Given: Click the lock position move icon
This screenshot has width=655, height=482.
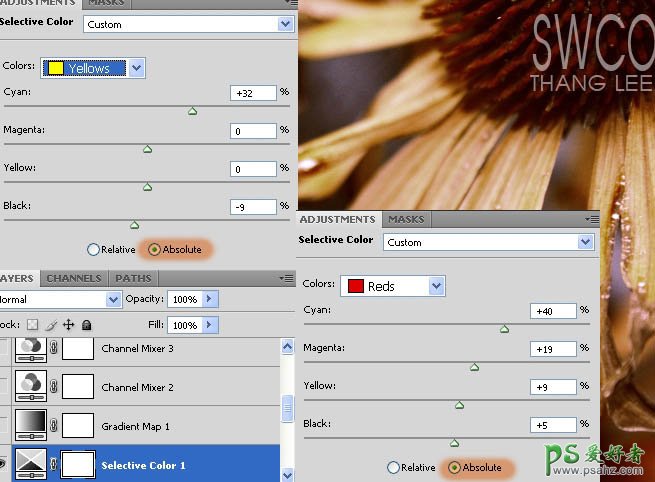Looking at the screenshot, I should coord(67,325).
